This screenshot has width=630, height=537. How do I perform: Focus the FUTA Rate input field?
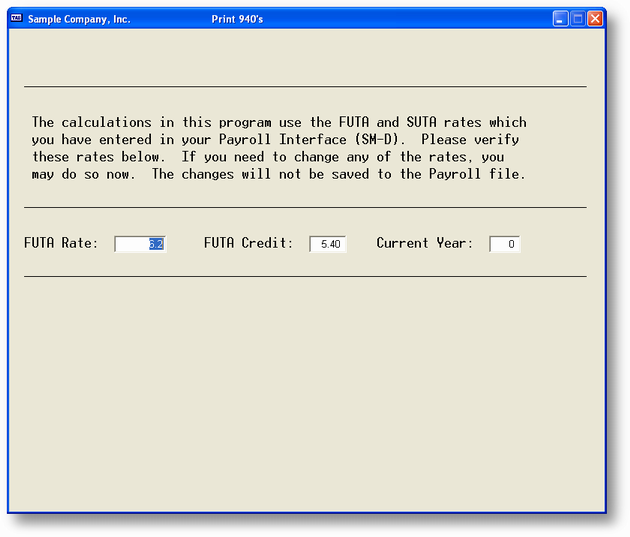click(140, 244)
